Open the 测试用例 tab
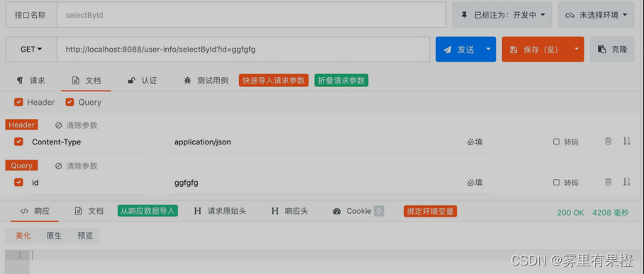This screenshot has height=274, width=644. coord(206,81)
